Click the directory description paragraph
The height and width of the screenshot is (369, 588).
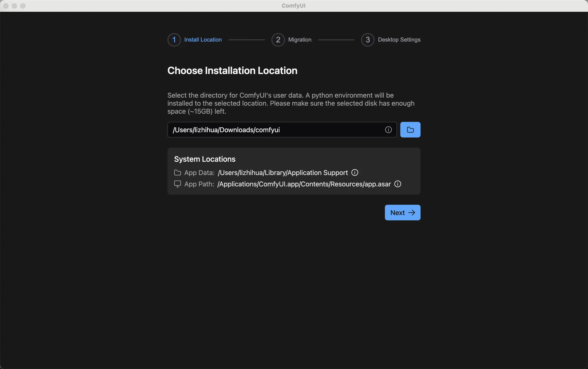pyautogui.click(x=291, y=103)
